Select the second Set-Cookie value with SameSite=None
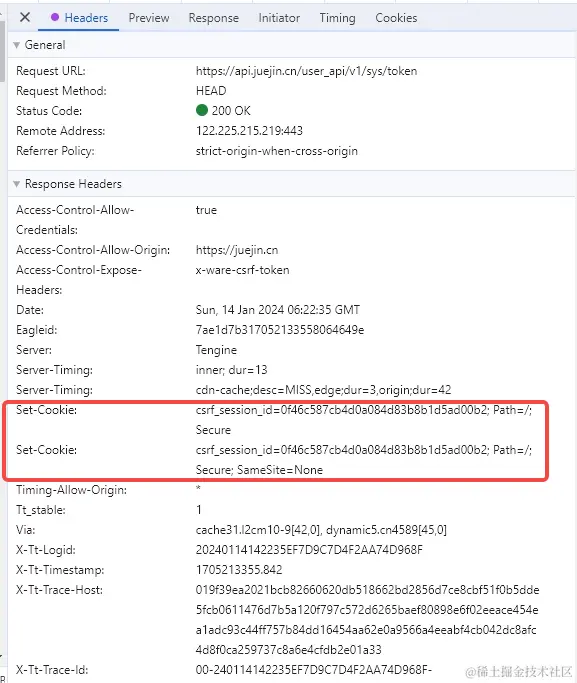Screen dimensions: 577x683 coord(364,460)
